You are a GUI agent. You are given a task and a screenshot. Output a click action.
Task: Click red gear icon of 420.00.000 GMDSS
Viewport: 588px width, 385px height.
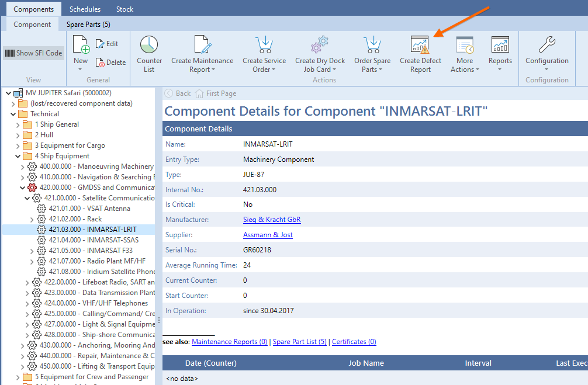pos(32,188)
